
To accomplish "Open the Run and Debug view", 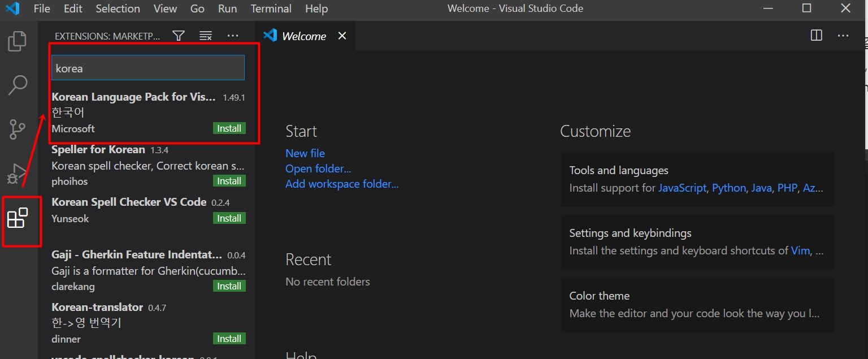I will (17, 174).
